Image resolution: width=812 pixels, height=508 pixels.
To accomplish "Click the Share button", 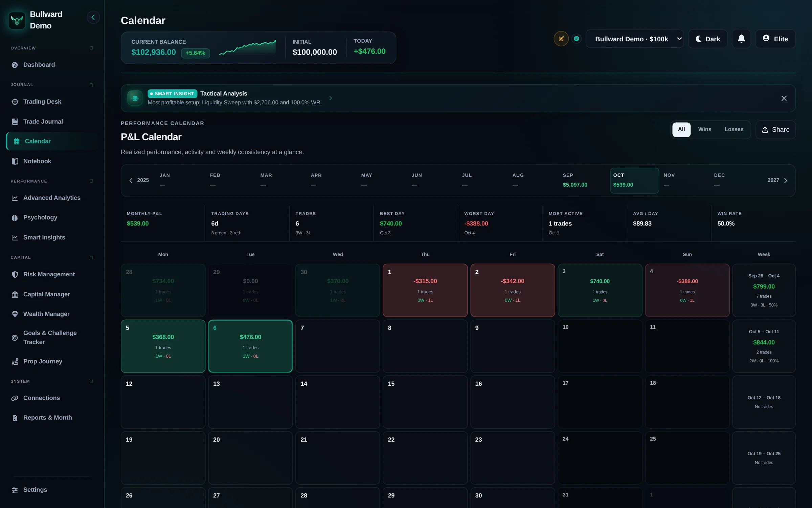I will [775, 130].
